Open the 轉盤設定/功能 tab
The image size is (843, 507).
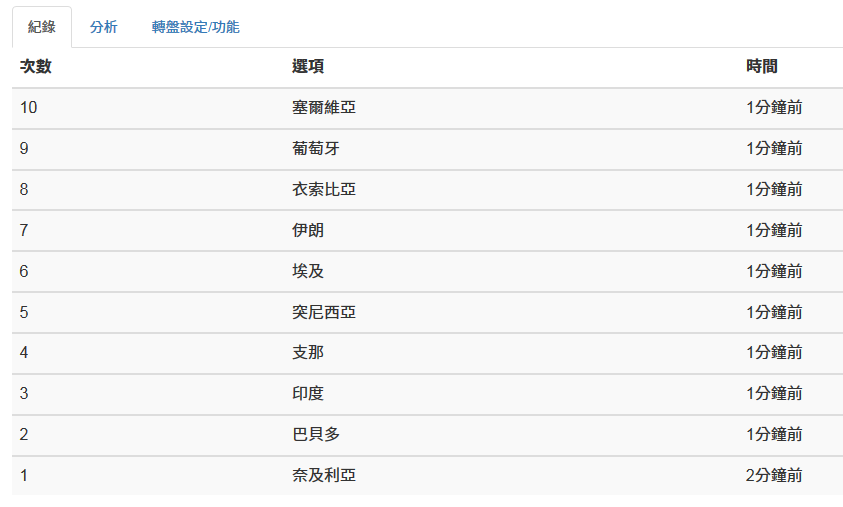coord(195,27)
